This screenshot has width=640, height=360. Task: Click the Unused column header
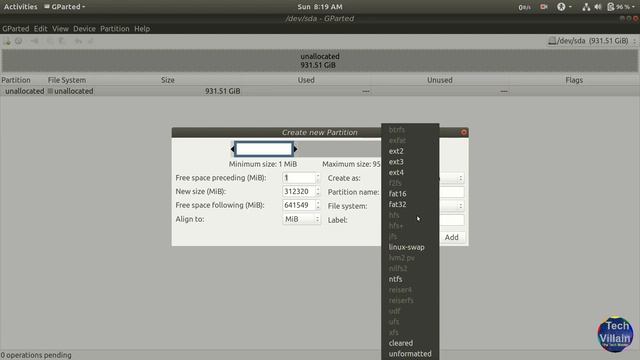(440, 80)
